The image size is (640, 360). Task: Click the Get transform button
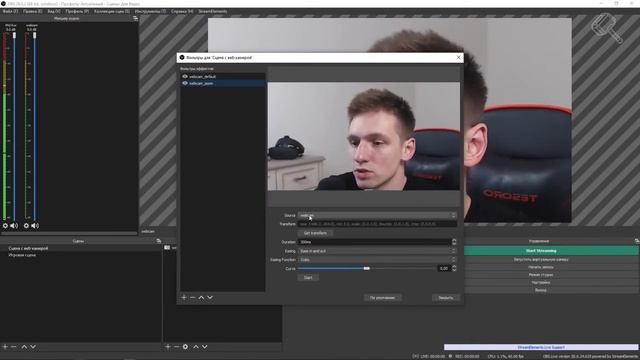pos(315,233)
